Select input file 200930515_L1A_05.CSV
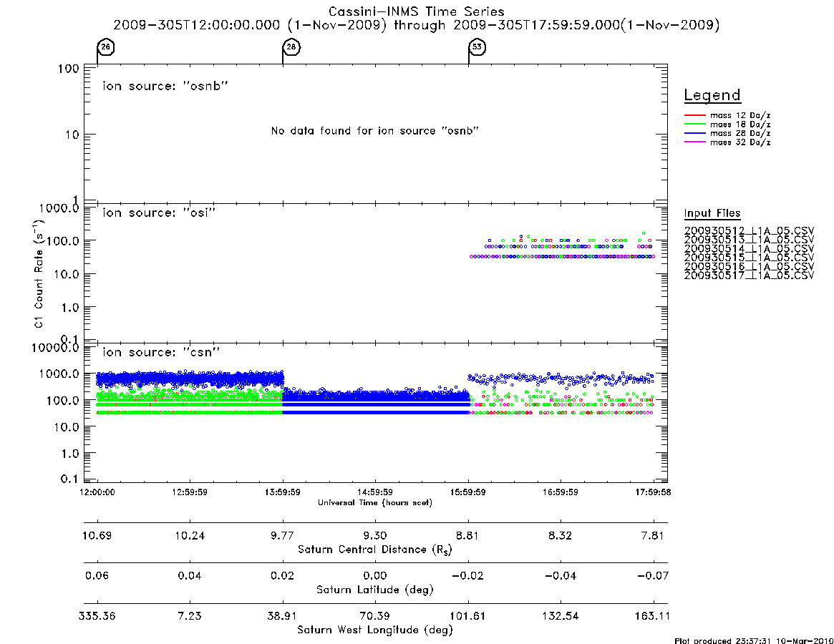The height and width of the screenshot is (644, 834). tap(749, 258)
